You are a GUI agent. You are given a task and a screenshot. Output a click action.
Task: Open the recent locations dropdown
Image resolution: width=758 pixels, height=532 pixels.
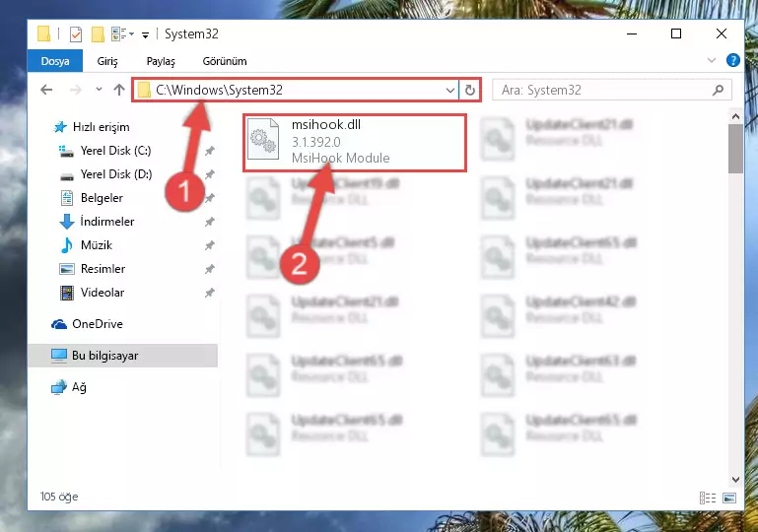99,90
